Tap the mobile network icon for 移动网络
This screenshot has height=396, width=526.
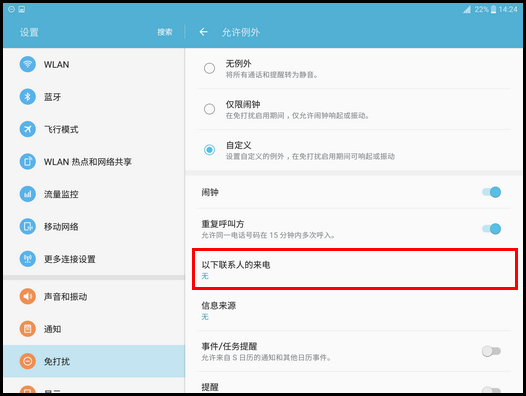click(28, 226)
